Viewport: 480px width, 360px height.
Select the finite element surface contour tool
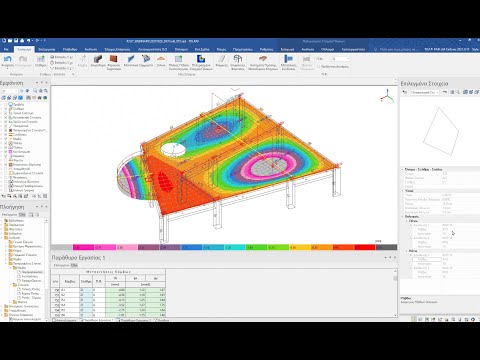pos(201,62)
